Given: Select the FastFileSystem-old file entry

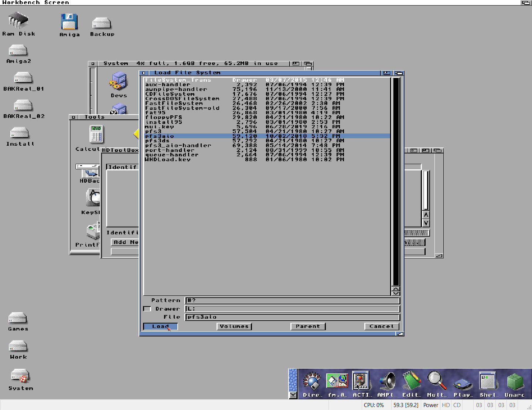Looking at the screenshot, I should coord(267,108).
